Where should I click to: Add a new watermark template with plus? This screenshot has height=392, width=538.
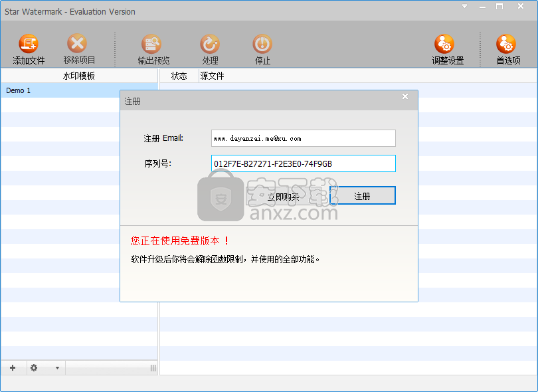pos(13,368)
